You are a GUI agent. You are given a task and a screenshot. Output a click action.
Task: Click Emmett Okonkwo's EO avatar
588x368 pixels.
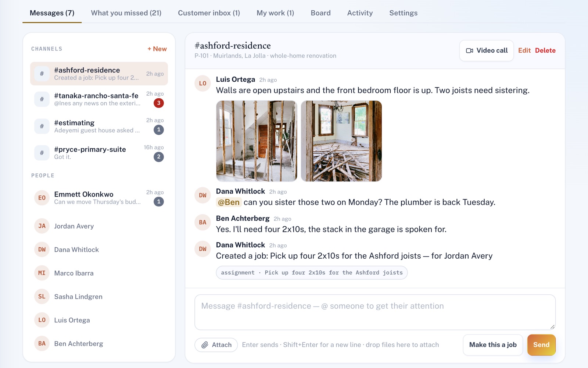42,198
